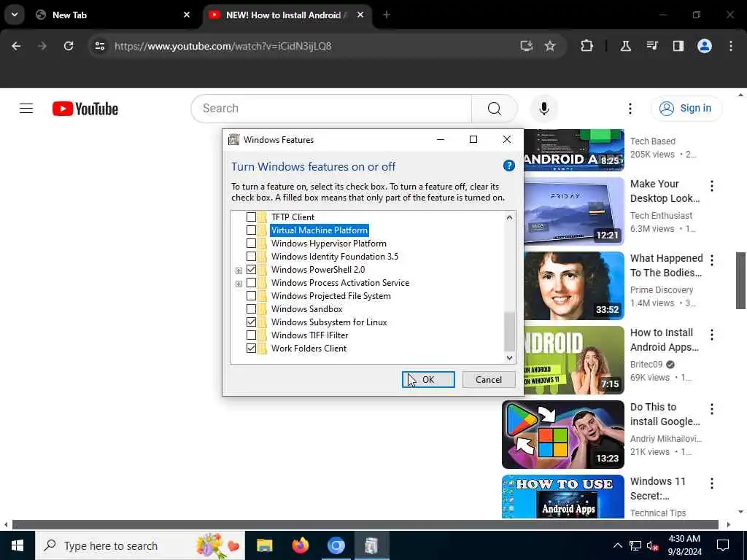Viewport: 747px width, 560px height.
Task: Open the media controls icon
Action: (652, 46)
